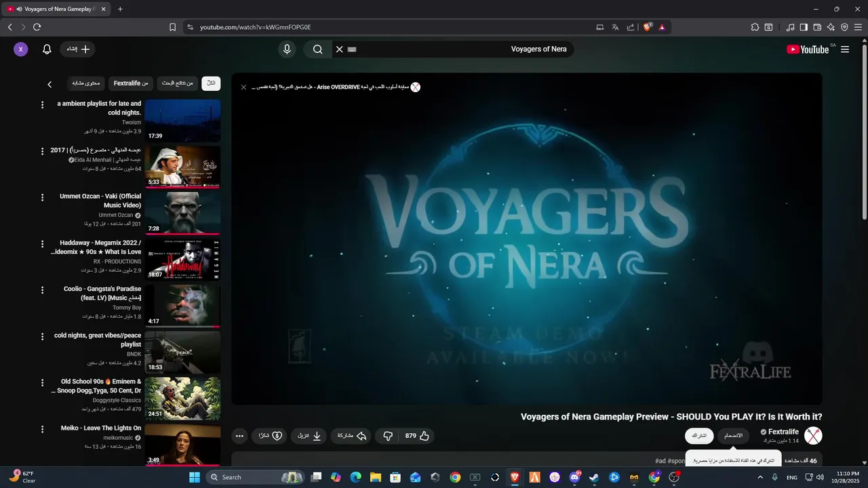Open Ummet Ozcan Vaki video thumbnail
868x488 pixels.
click(182, 213)
